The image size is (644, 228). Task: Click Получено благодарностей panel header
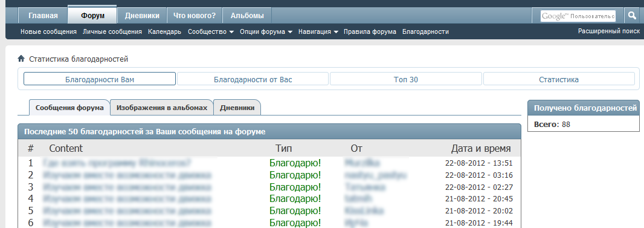pos(584,108)
